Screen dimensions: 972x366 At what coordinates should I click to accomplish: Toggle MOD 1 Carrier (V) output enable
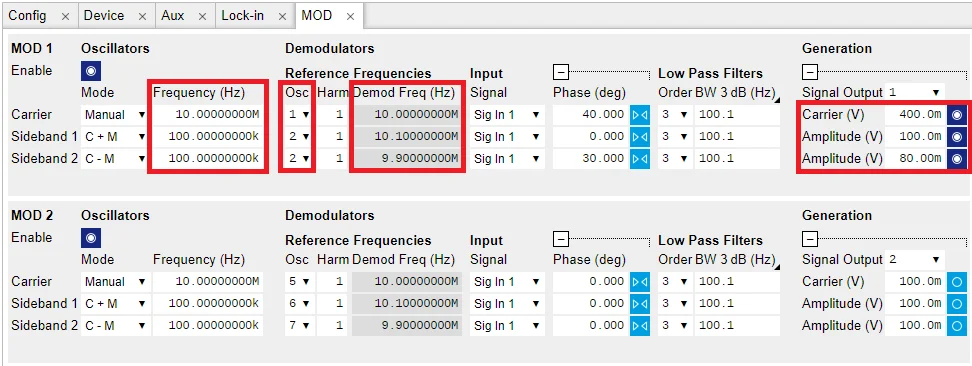[957, 115]
